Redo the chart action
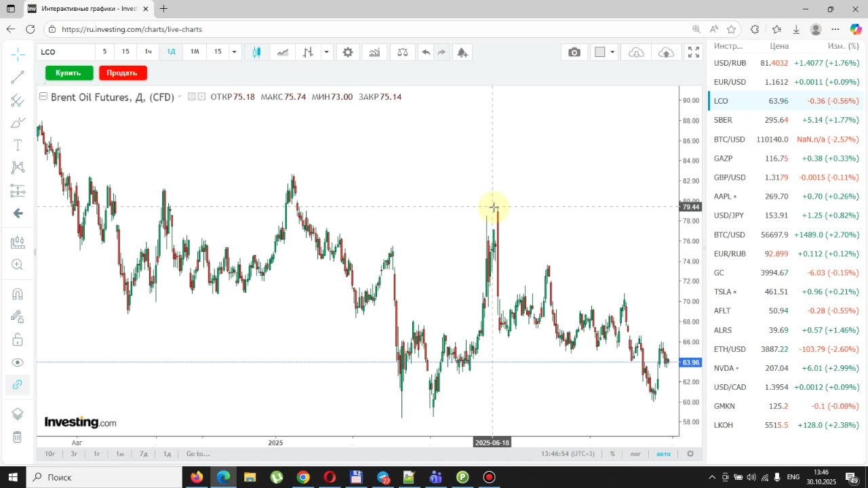 441,52
